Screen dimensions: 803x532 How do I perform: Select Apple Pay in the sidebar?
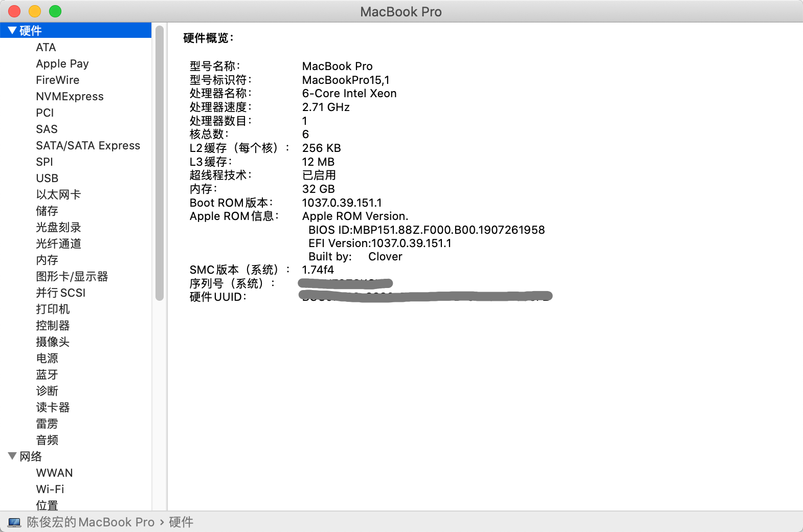click(62, 63)
